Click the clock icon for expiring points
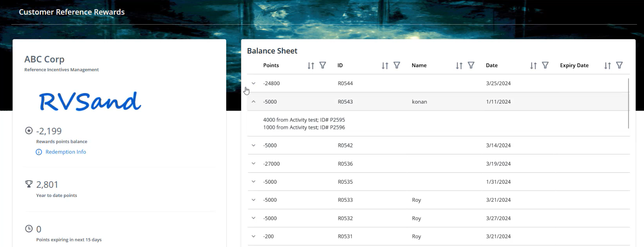This screenshot has height=247, width=644. 29,229
